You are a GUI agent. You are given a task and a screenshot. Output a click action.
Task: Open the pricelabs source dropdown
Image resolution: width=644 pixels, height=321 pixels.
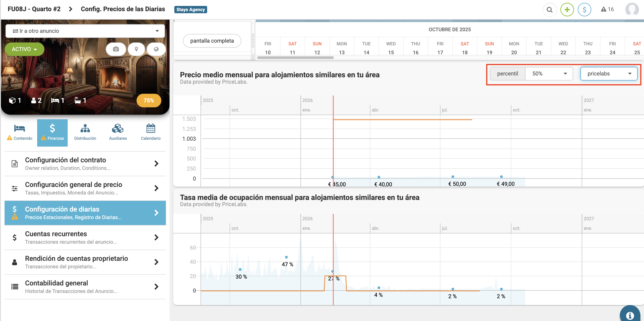tap(608, 74)
